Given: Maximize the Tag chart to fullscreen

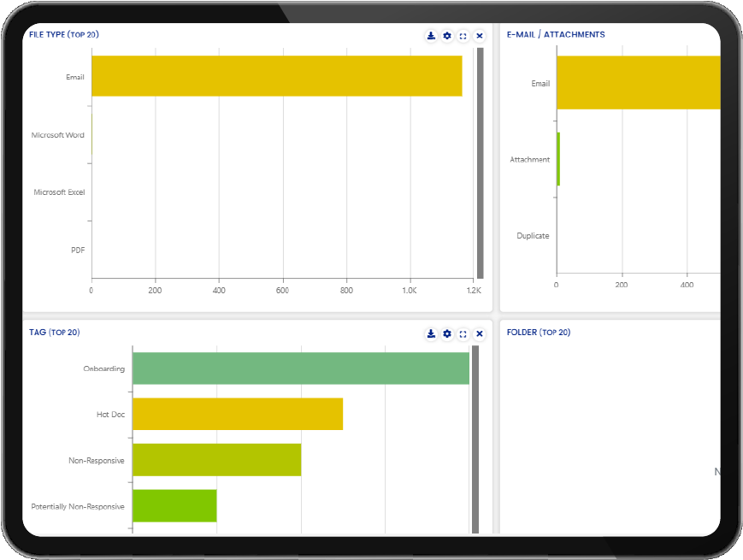Looking at the screenshot, I should [x=463, y=333].
